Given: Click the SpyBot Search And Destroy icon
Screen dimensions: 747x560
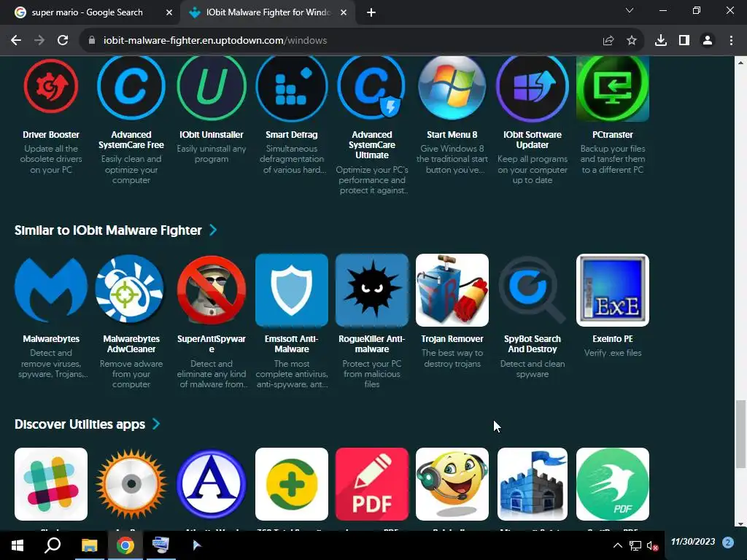Looking at the screenshot, I should click(x=532, y=290).
